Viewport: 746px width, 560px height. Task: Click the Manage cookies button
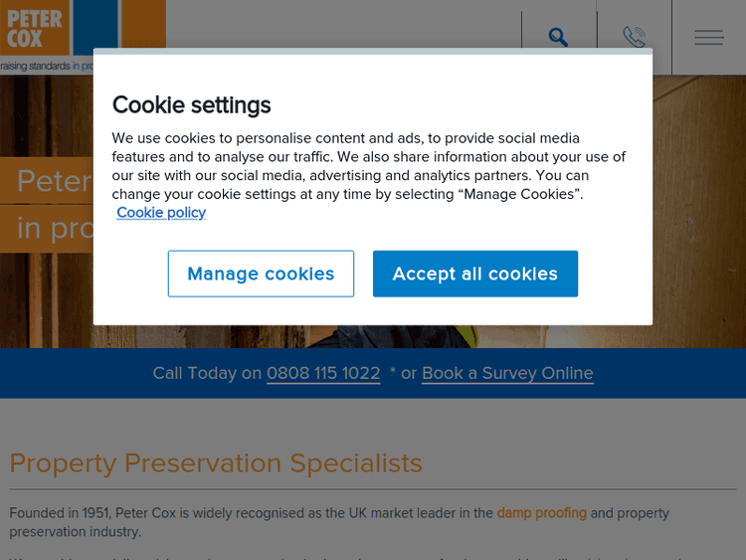click(261, 274)
